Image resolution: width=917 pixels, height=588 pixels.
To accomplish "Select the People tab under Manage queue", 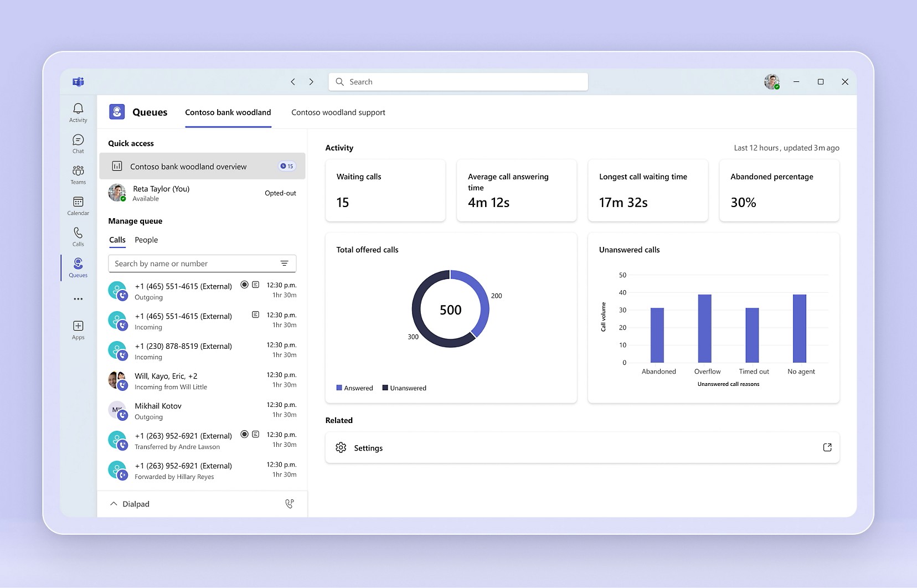I will click(146, 240).
